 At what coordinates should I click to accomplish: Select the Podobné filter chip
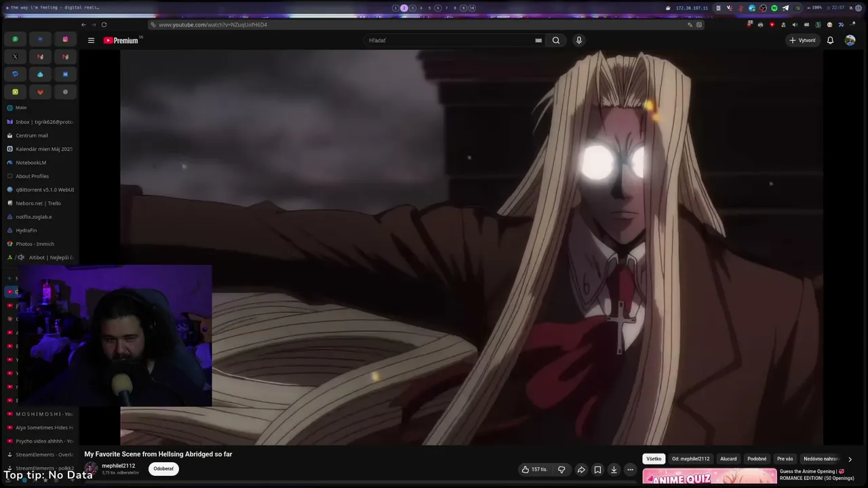(757, 459)
